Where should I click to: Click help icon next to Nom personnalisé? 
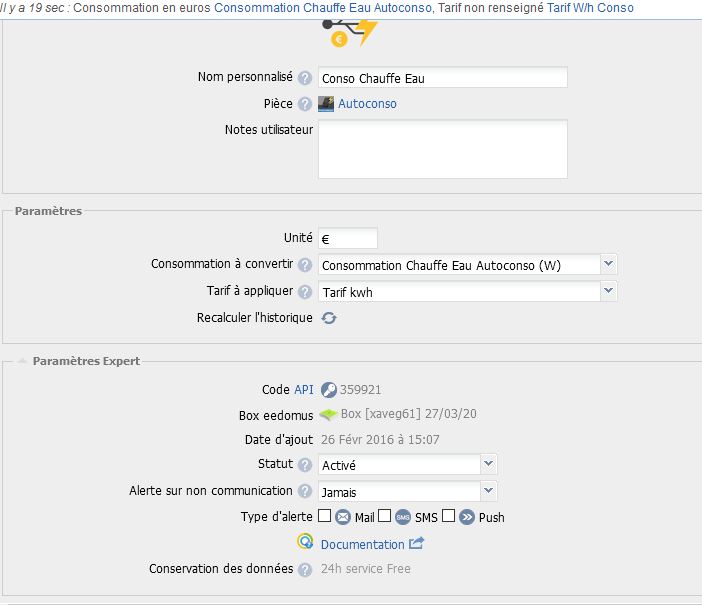(305, 77)
